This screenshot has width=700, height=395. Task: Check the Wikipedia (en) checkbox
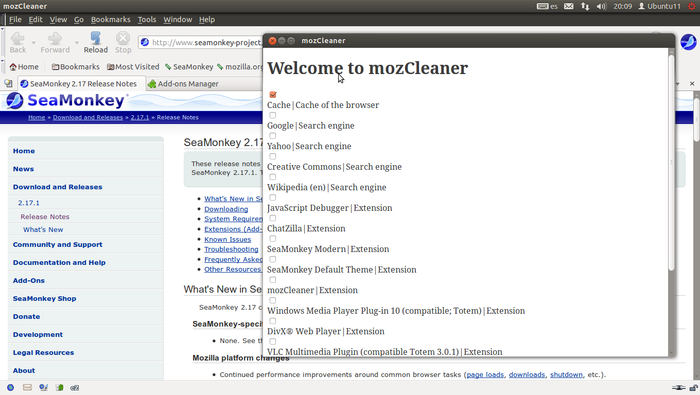click(x=273, y=177)
